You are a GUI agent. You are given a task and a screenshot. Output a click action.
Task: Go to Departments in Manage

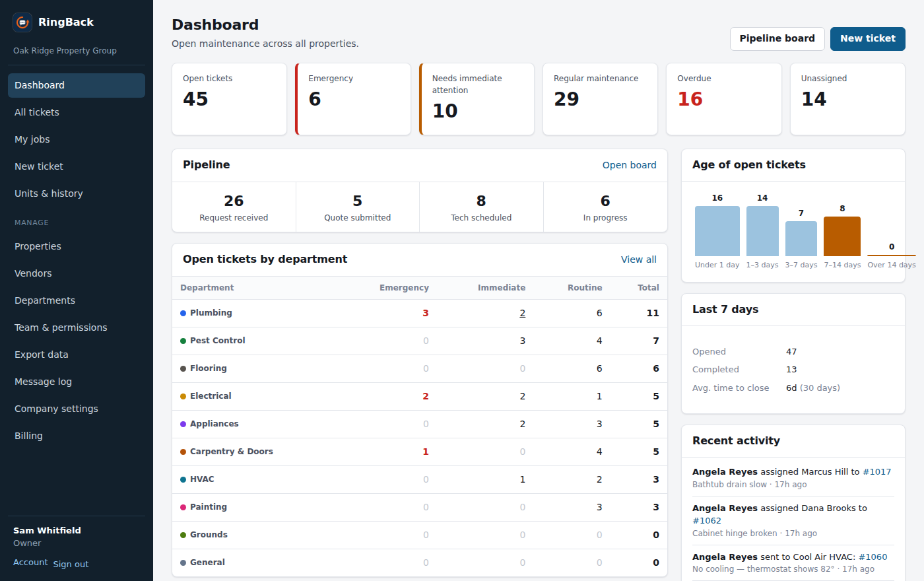coord(77,300)
